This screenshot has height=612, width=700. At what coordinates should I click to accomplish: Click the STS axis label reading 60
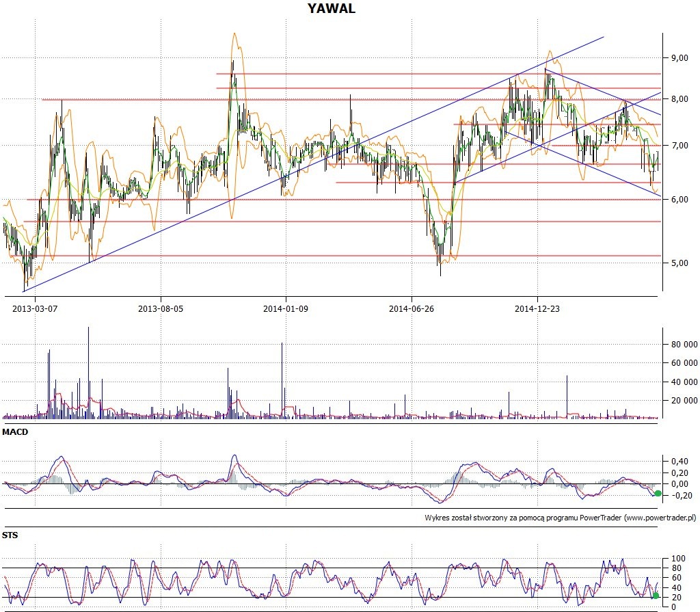[677, 578]
